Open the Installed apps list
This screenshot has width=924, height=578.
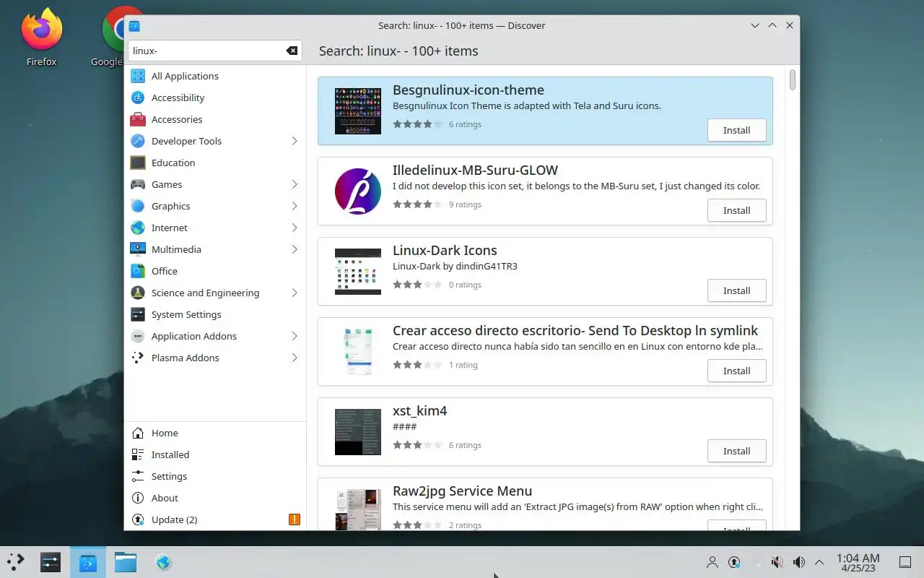tap(215, 454)
